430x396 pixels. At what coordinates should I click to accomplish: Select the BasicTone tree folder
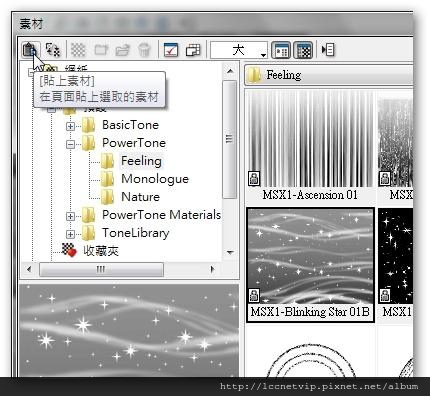point(130,125)
